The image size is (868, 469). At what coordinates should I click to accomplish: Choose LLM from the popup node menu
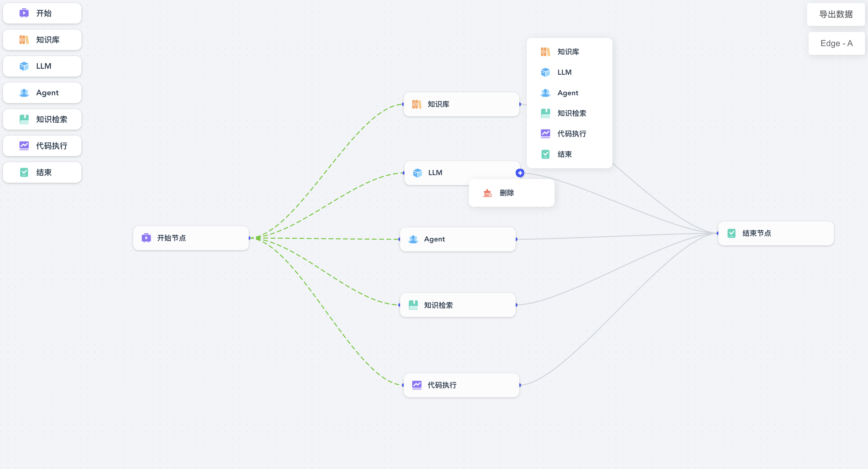(565, 72)
